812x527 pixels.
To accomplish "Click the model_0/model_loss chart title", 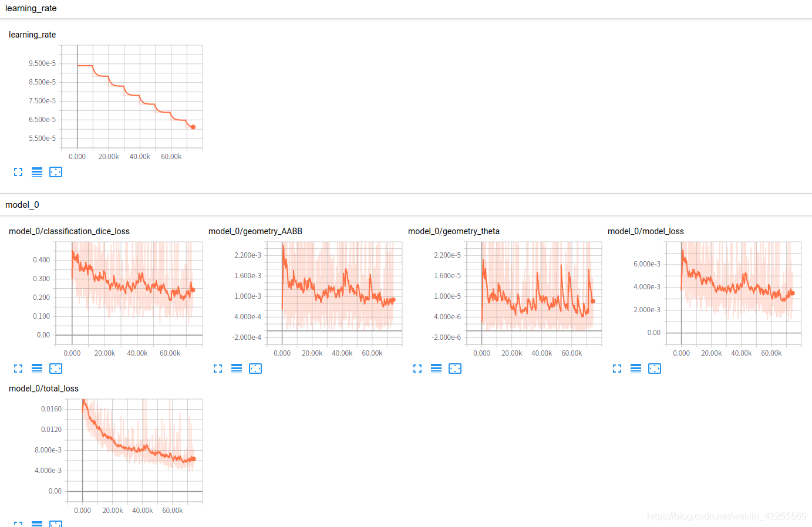I will point(646,231).
